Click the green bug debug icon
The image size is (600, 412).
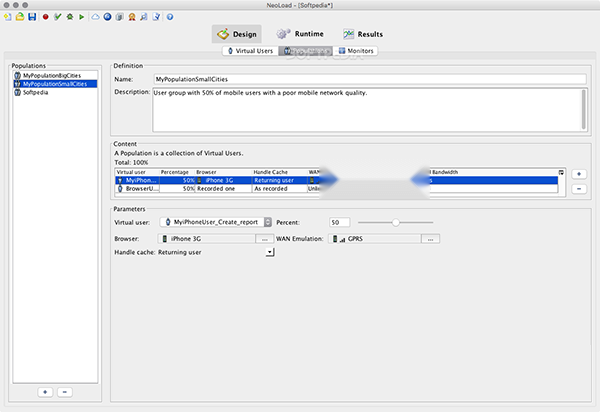(x=70, y=17)
